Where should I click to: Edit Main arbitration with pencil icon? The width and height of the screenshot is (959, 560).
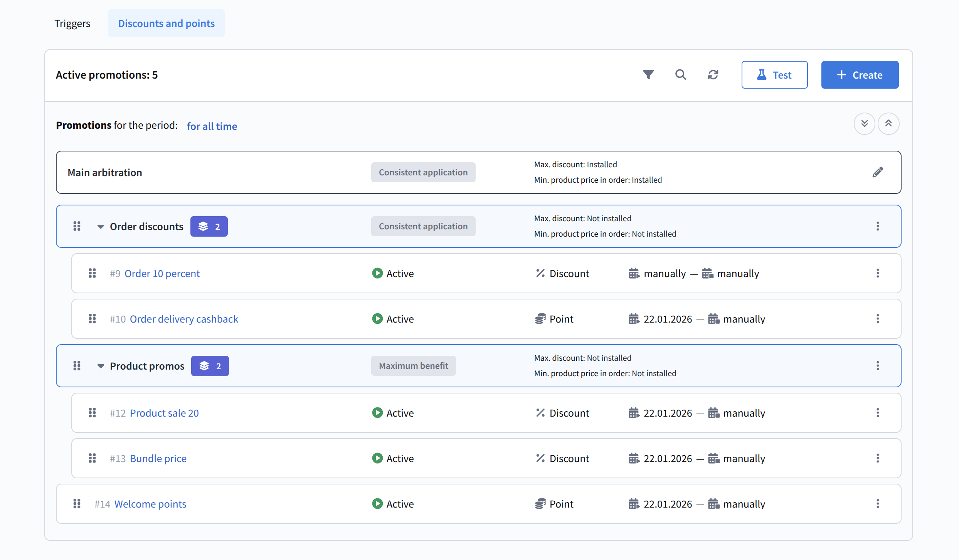coord(878,172)
